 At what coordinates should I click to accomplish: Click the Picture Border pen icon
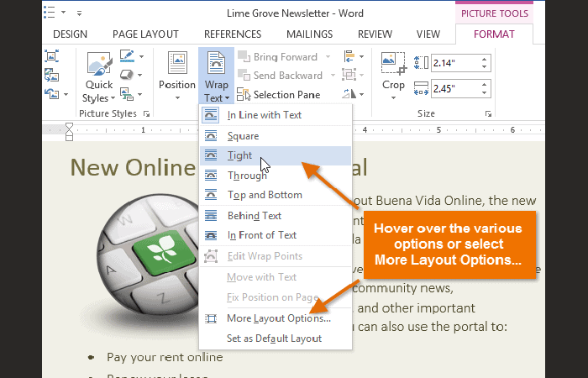tap(127, 56)
